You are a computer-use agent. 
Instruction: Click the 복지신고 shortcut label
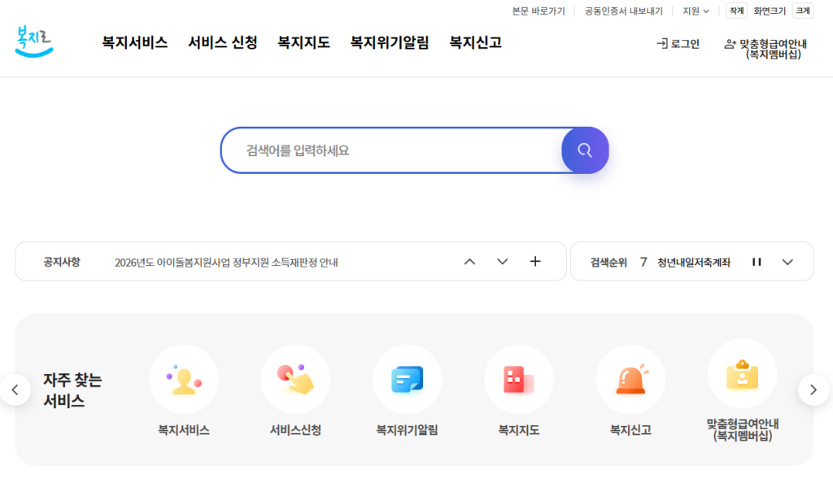click(x=630, y=430)
